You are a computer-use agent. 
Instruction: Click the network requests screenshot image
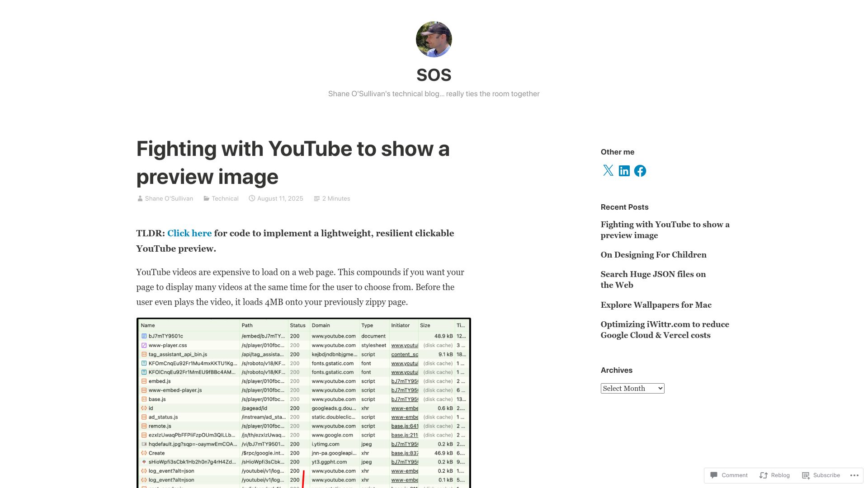(303, 403)
